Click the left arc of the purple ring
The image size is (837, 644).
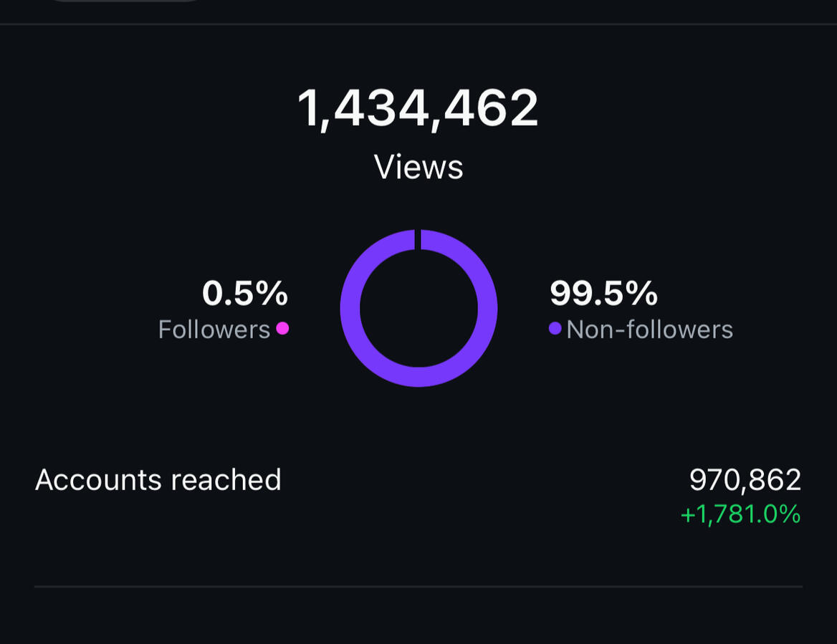point(350,308)
